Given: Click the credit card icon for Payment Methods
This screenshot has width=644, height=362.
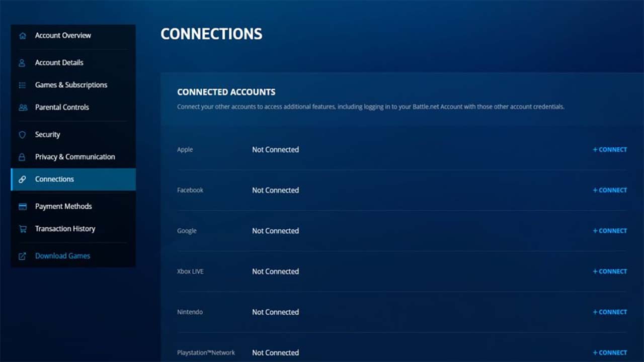Looking at the screenshot, I should [x=22, y=207].
